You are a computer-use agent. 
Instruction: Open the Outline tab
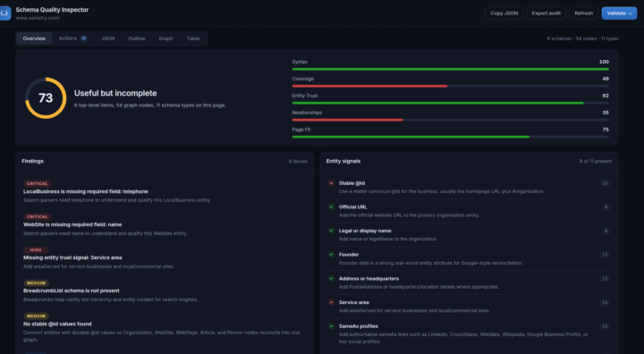point(137,38)
